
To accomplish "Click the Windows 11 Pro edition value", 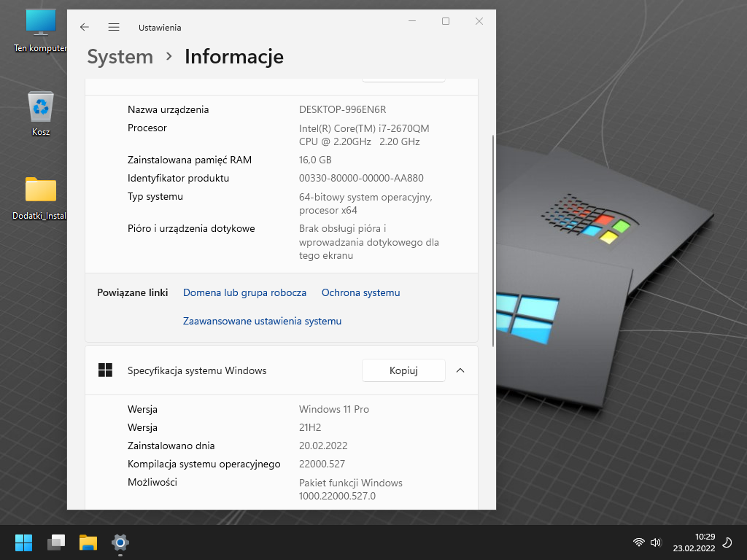I will click(x=334, y=409).
